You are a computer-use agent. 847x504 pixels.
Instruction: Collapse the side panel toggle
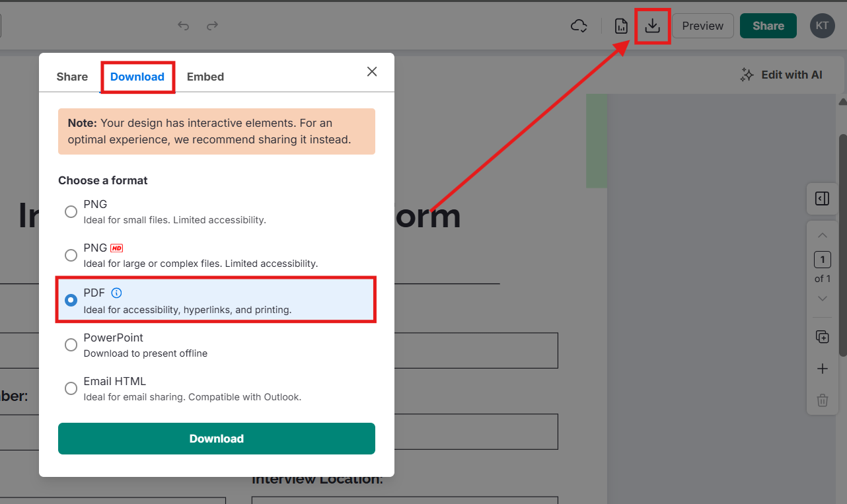[x=822, y=199]
